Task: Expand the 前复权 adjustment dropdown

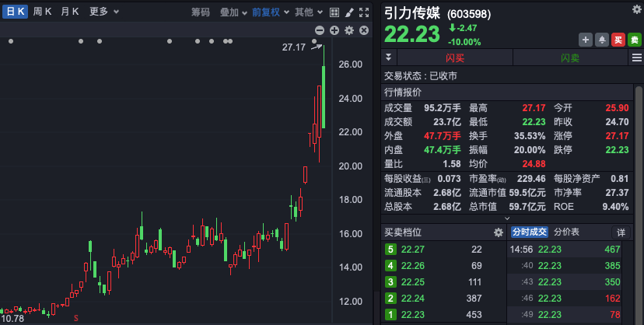Action: 271,12
